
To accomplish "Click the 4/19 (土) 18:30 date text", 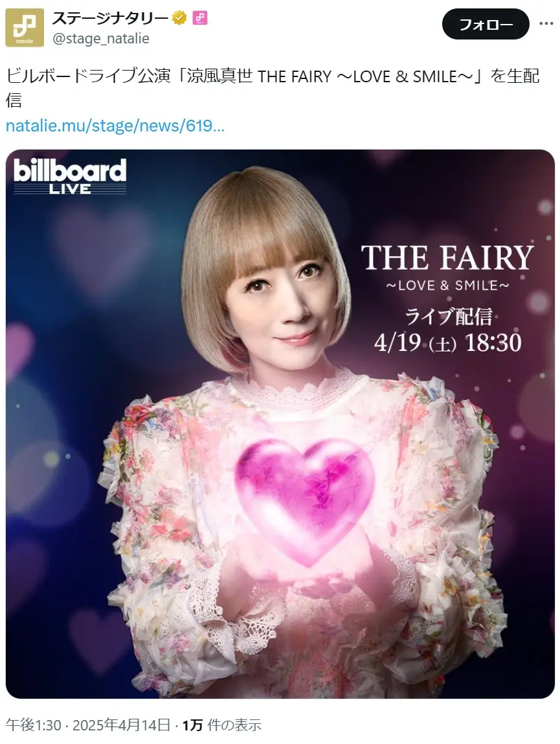I will (447, 342).
